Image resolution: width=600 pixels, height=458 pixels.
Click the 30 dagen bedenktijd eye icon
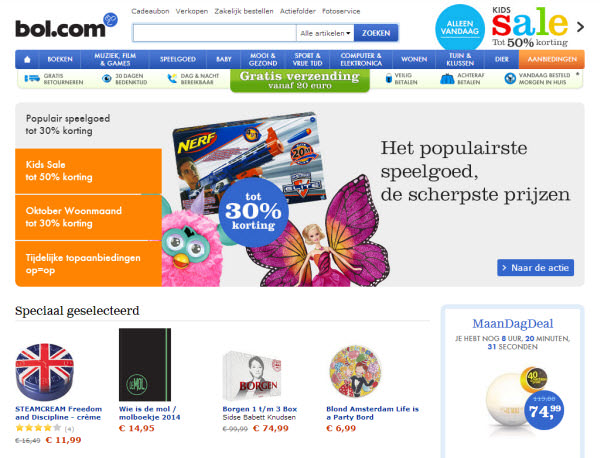click(x=107, y=79)
